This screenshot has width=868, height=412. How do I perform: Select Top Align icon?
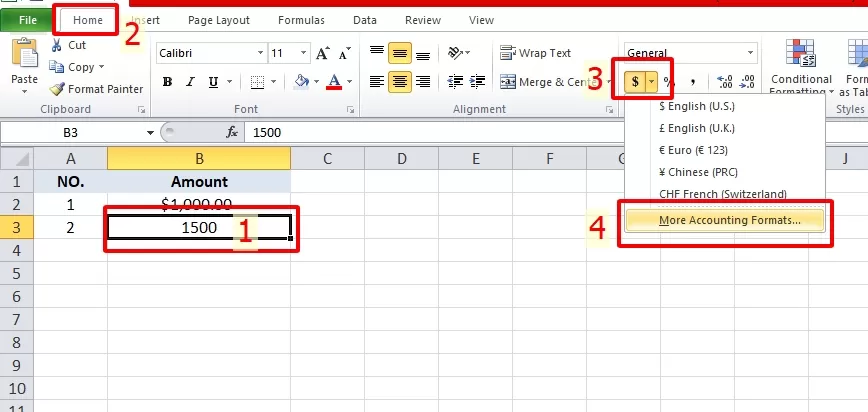point(377,53)
